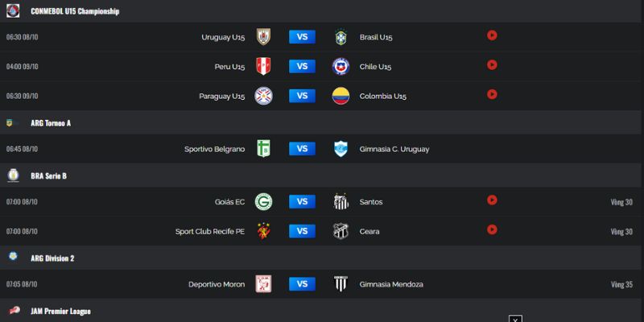Image resolution: width=644 pixels, height=322 pixels.
Task: Play the Sport Club Recife vs Ceara stream
Action: (492, 229)
